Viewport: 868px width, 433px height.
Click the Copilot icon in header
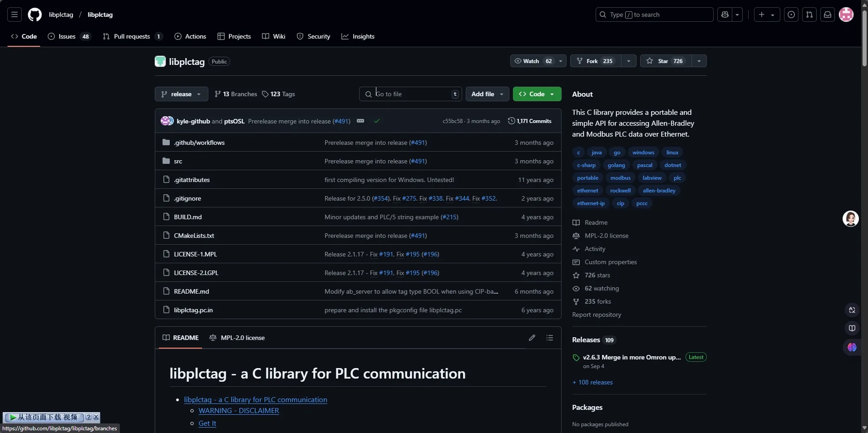pyautogui.click(x=725, y=15)
